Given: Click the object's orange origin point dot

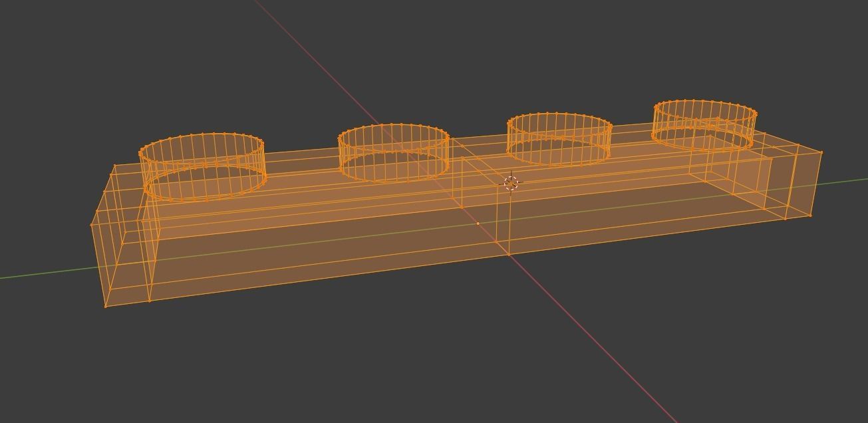Looking at the screenshot, I should coord(478,222).
